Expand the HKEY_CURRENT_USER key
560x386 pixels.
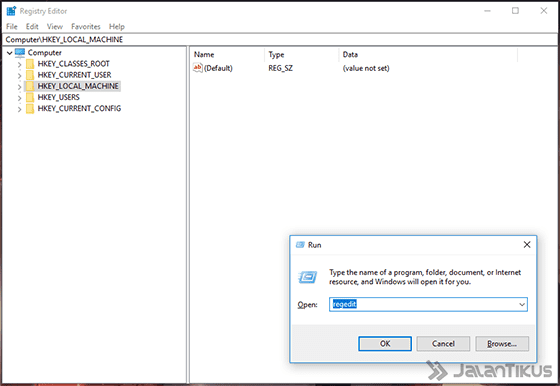pyautogui.click(x=20, y=76)
